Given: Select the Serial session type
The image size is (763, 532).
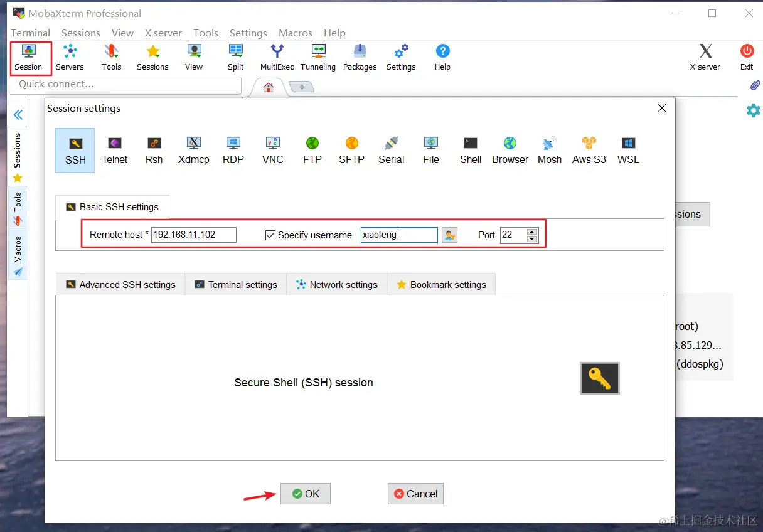Looking at the screenshot, I should click(392, 151).
